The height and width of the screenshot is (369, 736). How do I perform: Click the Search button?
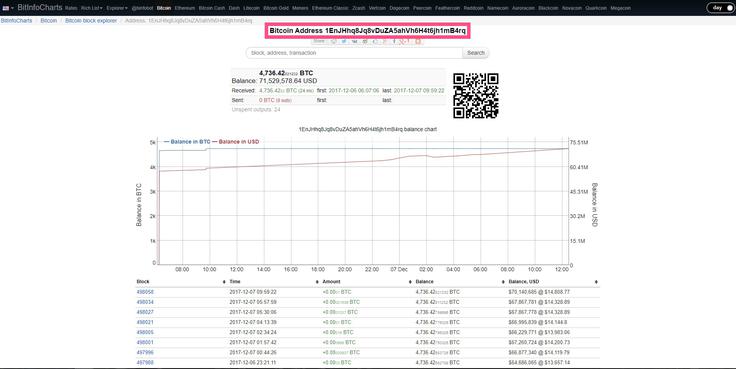coord(475,53)
